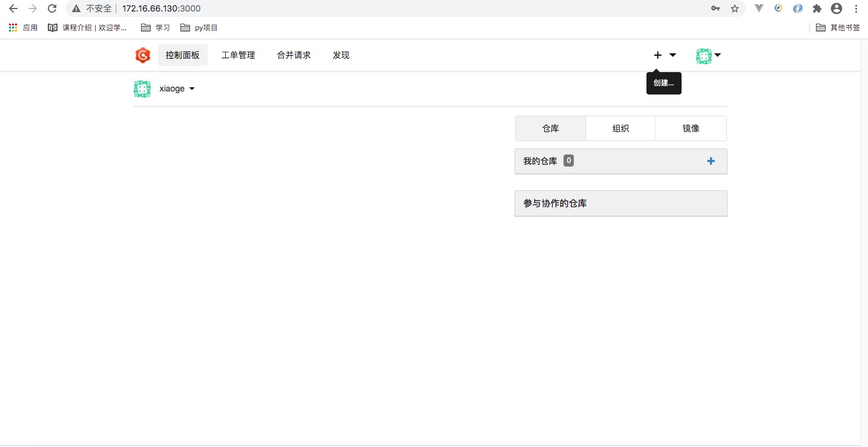Click the bookmark star in the address bar
This screenshot has height=447, width=868.
(734, 9)
